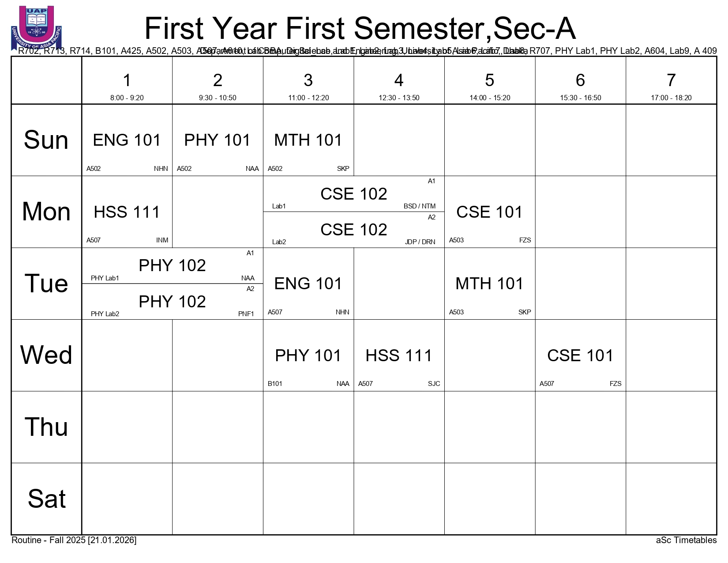Select Tuesday's ENG 101 class cell
Screen dimensions: 728x563
308,284
